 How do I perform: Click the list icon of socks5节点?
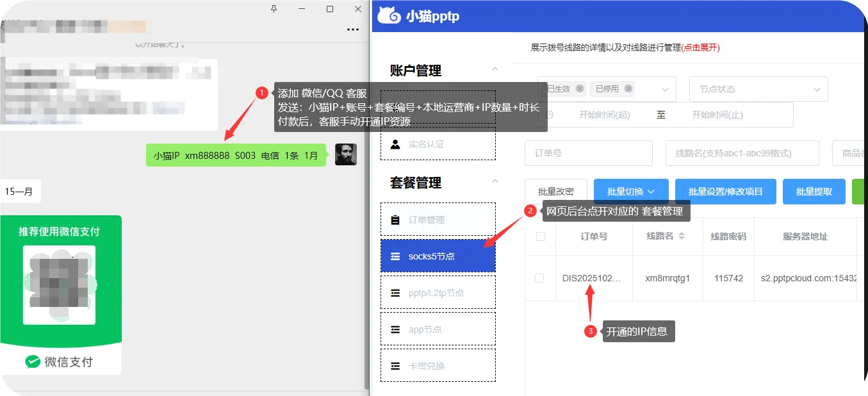click(x=395, y=256)
